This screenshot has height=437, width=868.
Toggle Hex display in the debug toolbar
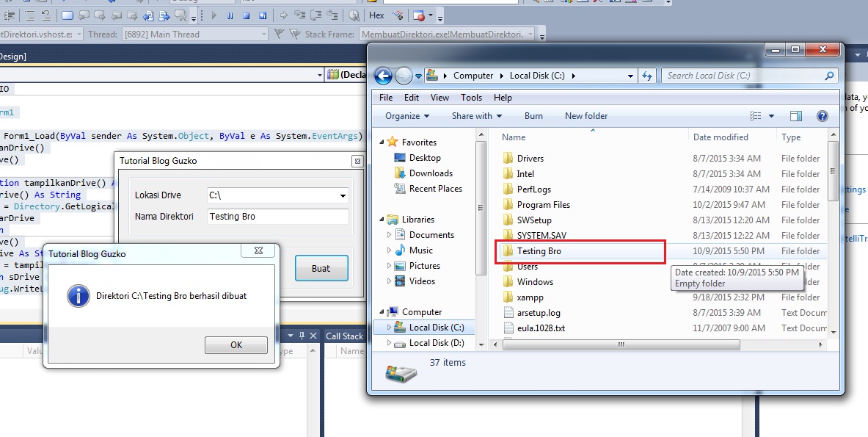tap(376, 15)
